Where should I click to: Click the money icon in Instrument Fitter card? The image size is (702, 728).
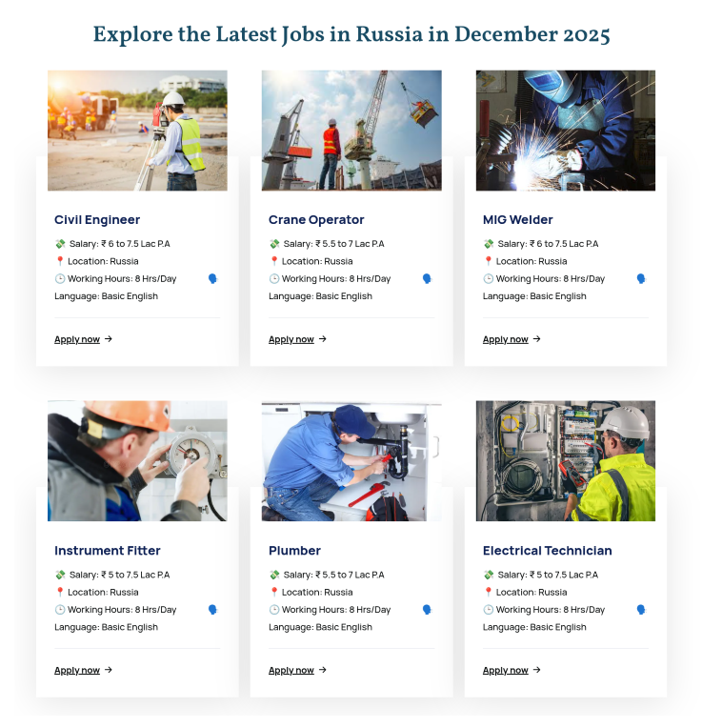point(60,575)
